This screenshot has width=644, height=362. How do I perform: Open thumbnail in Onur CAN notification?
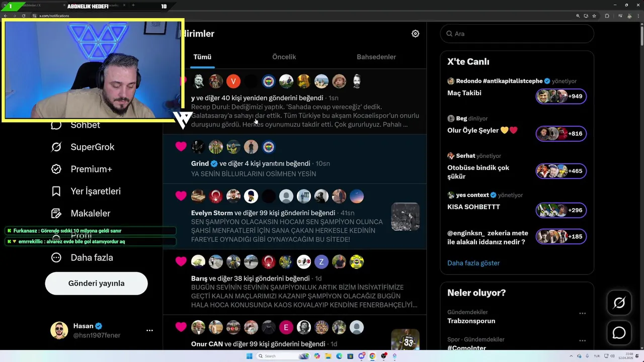click(x=405, y=339)
